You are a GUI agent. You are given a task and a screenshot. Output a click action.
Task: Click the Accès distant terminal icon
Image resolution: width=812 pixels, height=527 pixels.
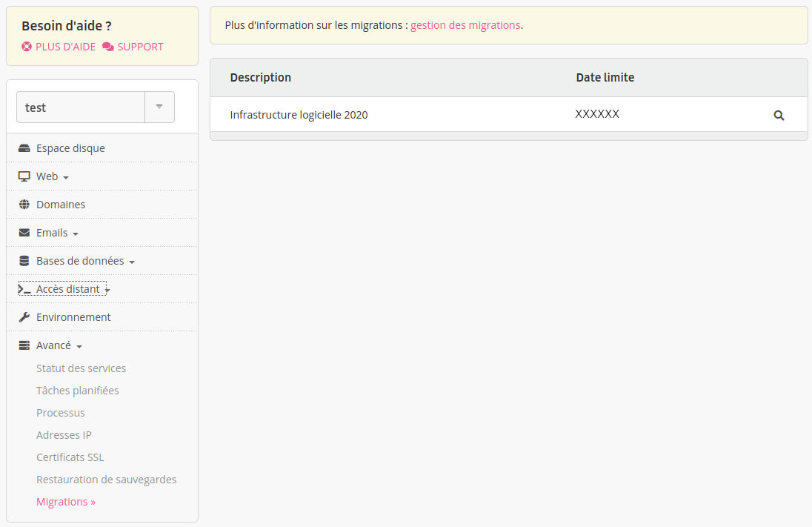coord(24,288)
